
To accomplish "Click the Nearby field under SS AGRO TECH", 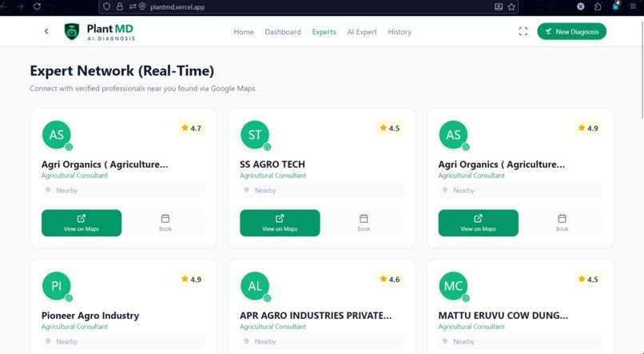I will coord(321,190).
